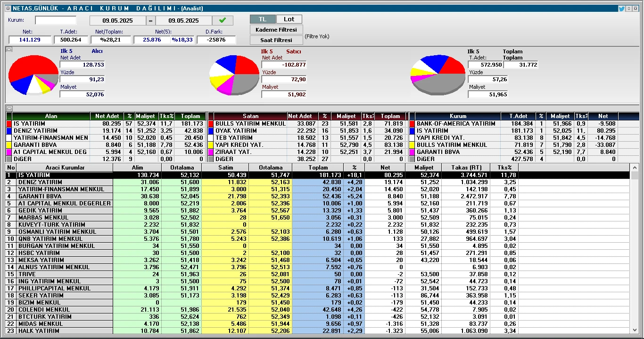Click red color marker beside BULLS YATIRIM MENKUL
Screen dimensions: 644x339
pos(211,124)
